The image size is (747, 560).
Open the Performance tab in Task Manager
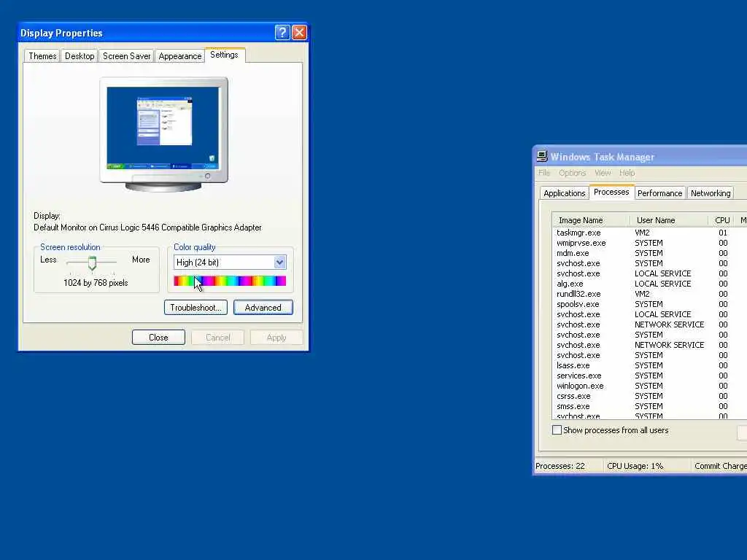(x=659, y=193)
